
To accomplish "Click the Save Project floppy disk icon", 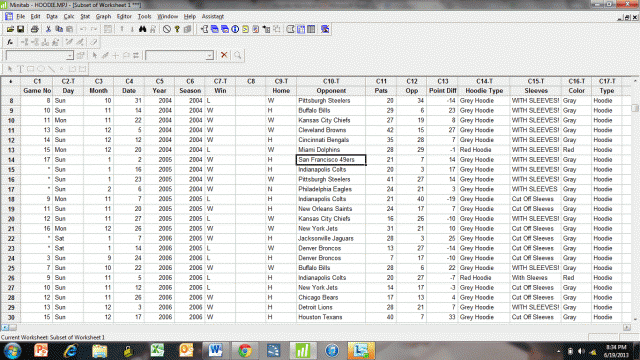I will tap(20, 29).
